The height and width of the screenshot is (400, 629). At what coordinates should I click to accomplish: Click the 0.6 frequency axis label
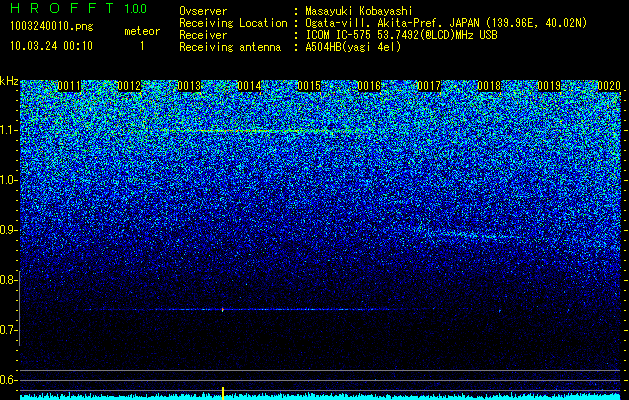[8, 380]
